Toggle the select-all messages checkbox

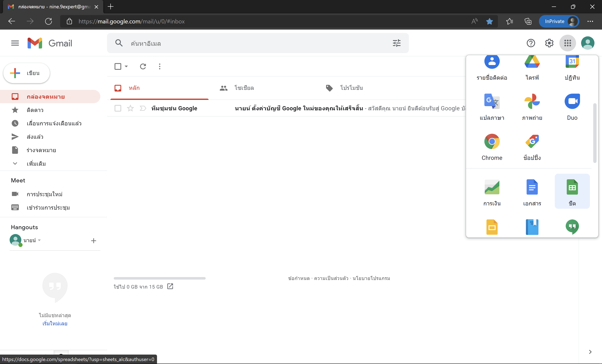coord(118,66)
